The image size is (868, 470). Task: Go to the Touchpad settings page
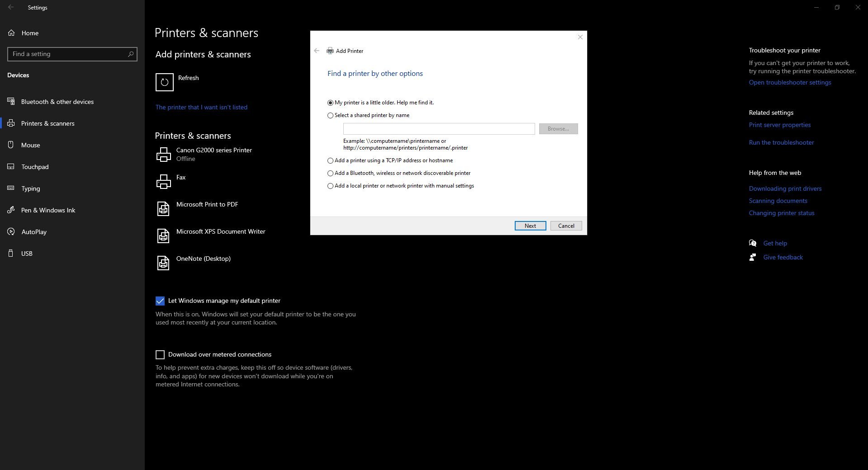click(x=35, y=167)
